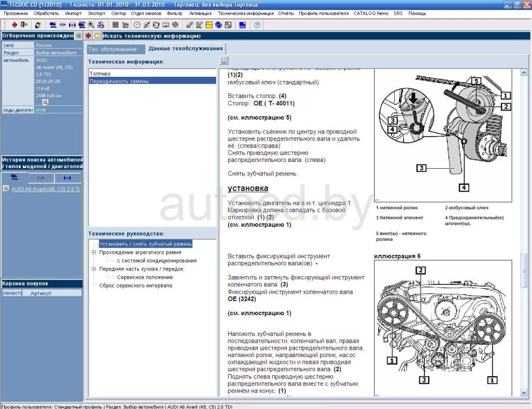Click the spark plug icon in toolbar
532x409 pixels.
click(x=147, y=25)
